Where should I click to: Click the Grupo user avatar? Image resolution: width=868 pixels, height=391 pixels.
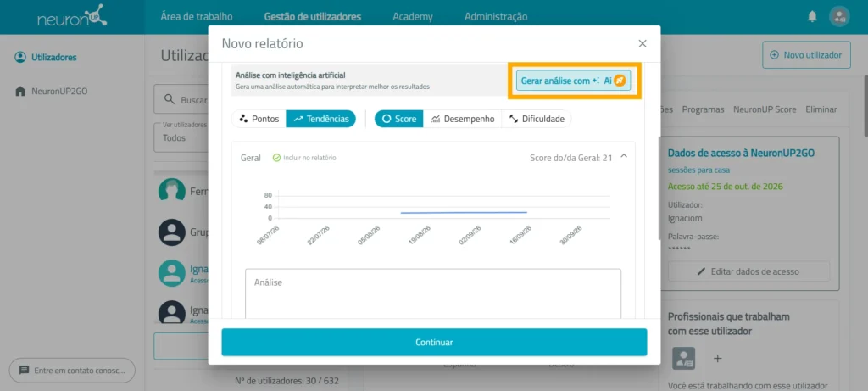click(x=172, y=232)
